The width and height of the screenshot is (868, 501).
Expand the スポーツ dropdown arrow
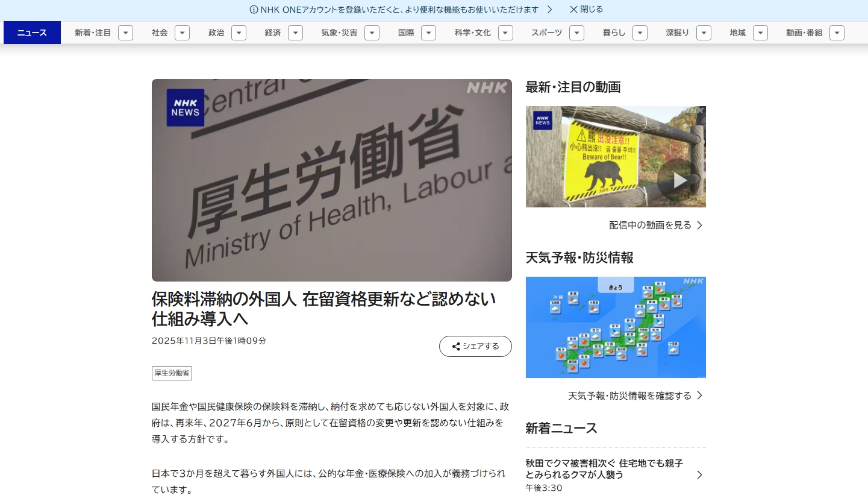(x=576, y=33)
